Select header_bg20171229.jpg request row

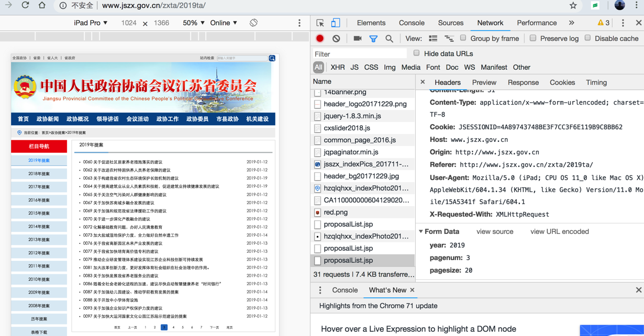(x=363, y=176)
